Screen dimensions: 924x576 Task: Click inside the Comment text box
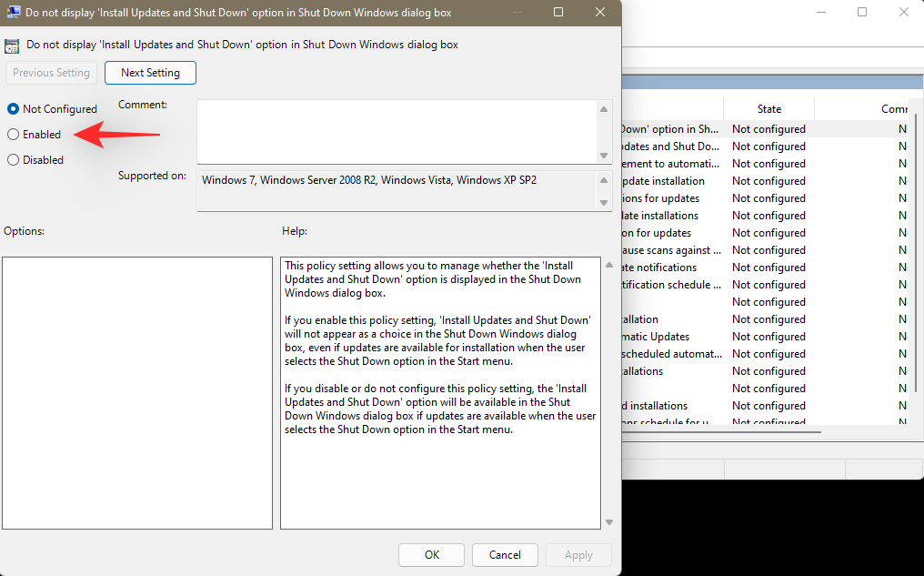click(x=396, y=131)
